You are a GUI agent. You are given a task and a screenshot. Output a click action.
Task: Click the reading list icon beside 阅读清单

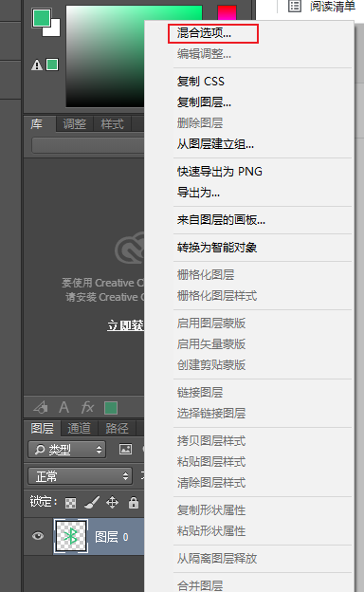point(295,6)
